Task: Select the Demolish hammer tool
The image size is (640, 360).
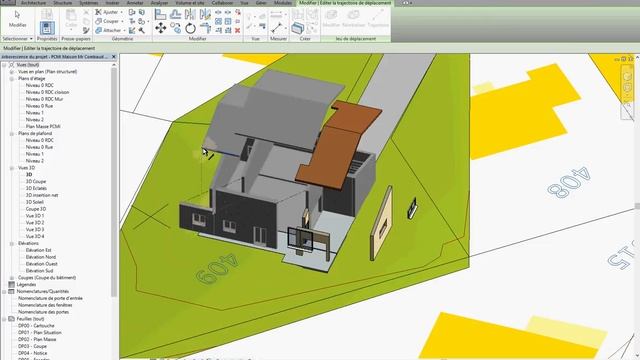Action: tap(142, 30)
